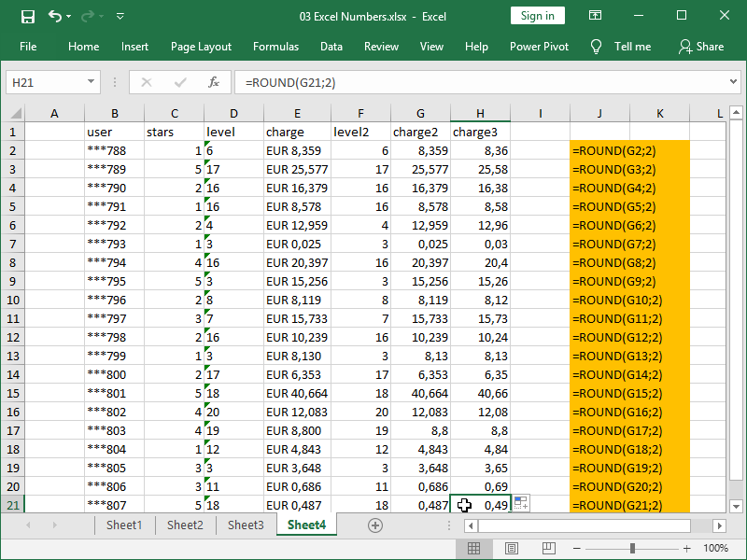Click the Sign in button
Image resolution: width=747 pixels, height=560 pixels.
click(x=538, y=16)
